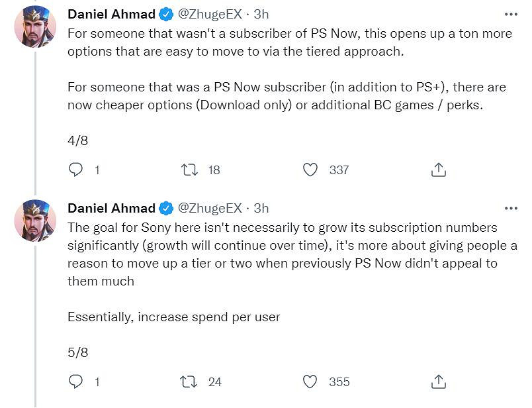Open @ZhugeEX handle on second tweet
The height and width of the screenshot is (408, 532).
(210, 208)
